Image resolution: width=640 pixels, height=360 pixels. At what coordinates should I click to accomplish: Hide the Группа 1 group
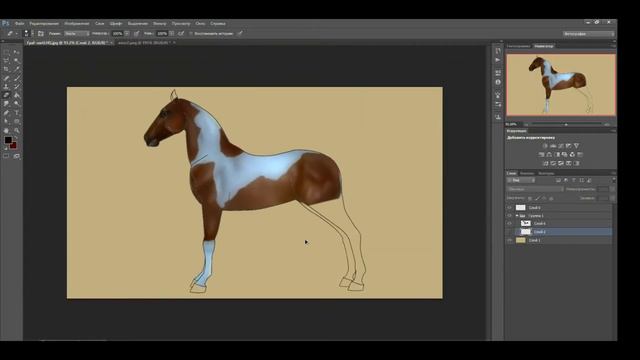(509, 216)
